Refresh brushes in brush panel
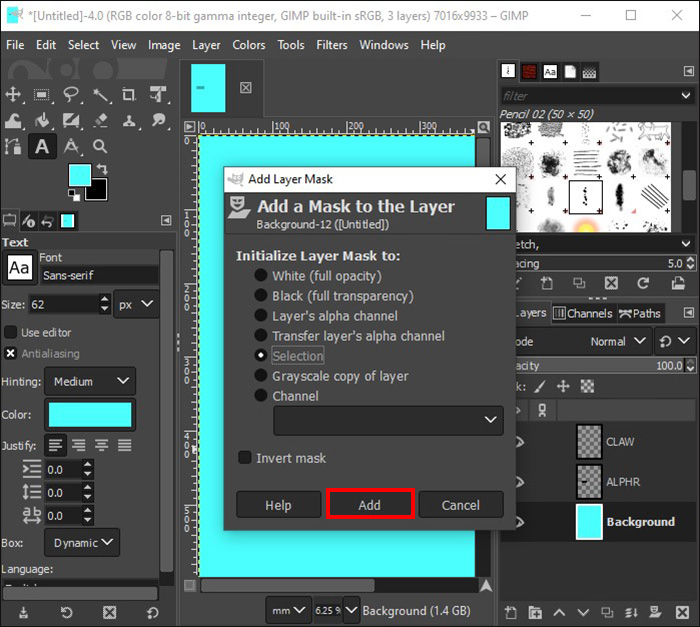This screenshot has height=627, width=700. (x=643, y=283)
